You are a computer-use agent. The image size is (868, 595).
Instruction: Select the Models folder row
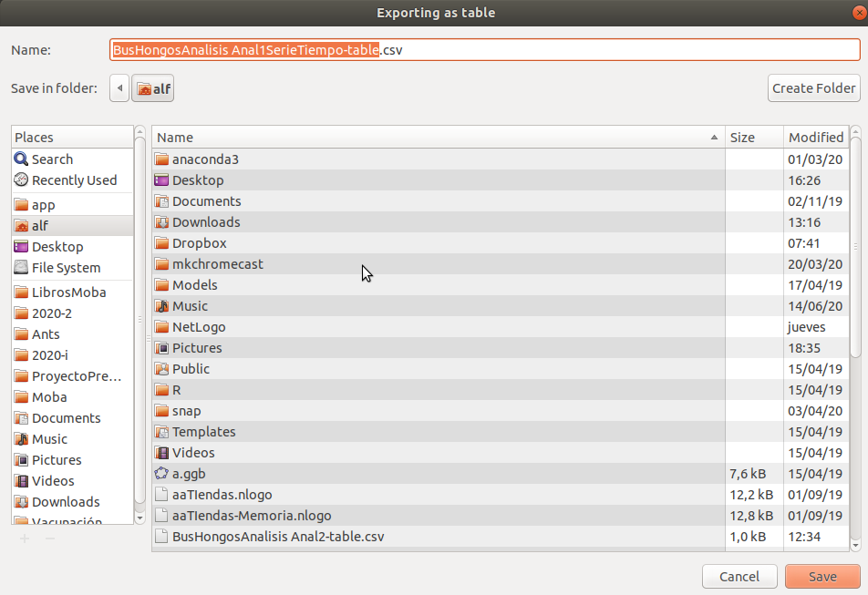coord(501,285)
